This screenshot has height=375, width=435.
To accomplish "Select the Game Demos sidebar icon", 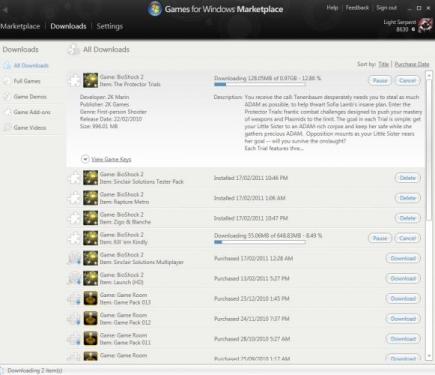I will (x=7, y=97).
